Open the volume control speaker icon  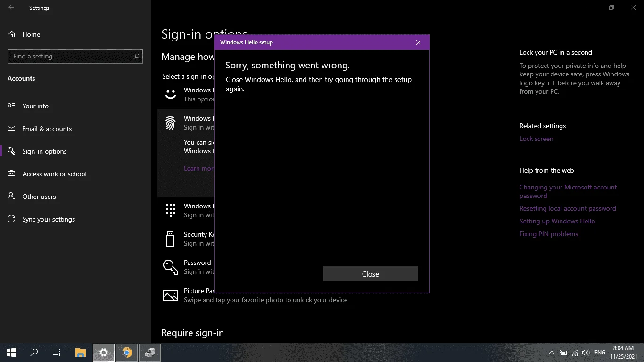586,353
